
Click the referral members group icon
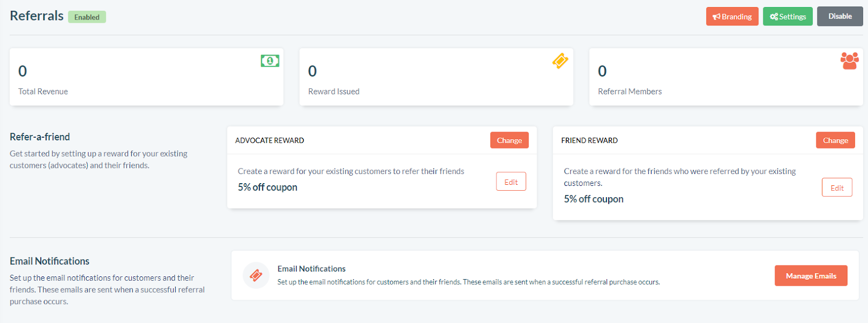pos(849,61)
